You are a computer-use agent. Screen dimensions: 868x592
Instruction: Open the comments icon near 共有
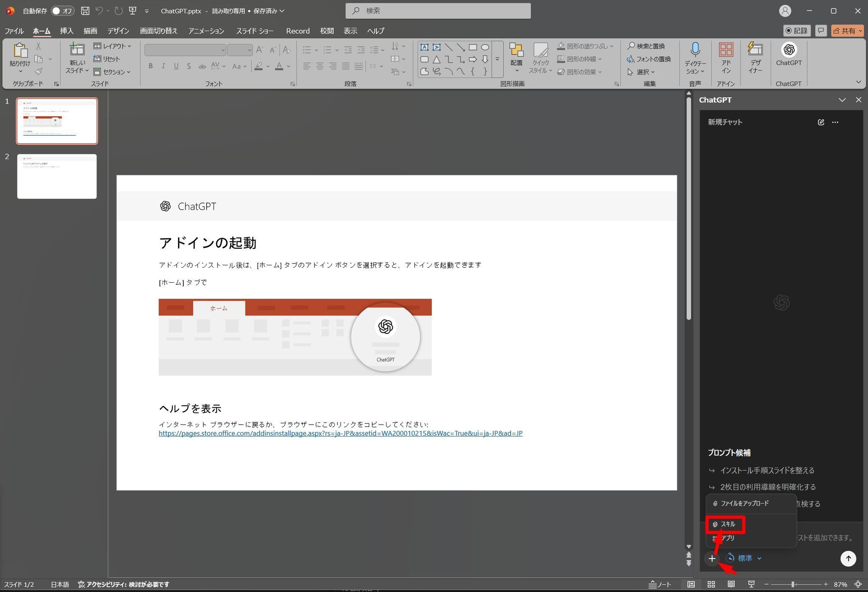point(821,31)
